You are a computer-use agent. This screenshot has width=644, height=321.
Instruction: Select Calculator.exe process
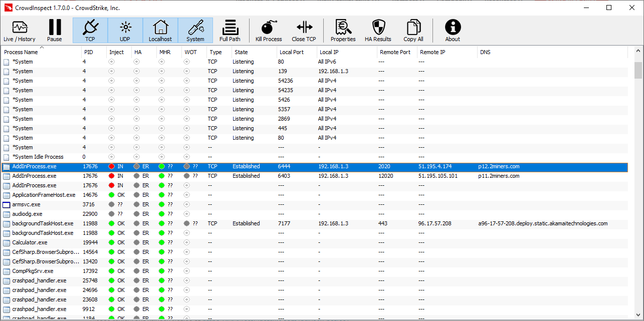coord(315,242)
